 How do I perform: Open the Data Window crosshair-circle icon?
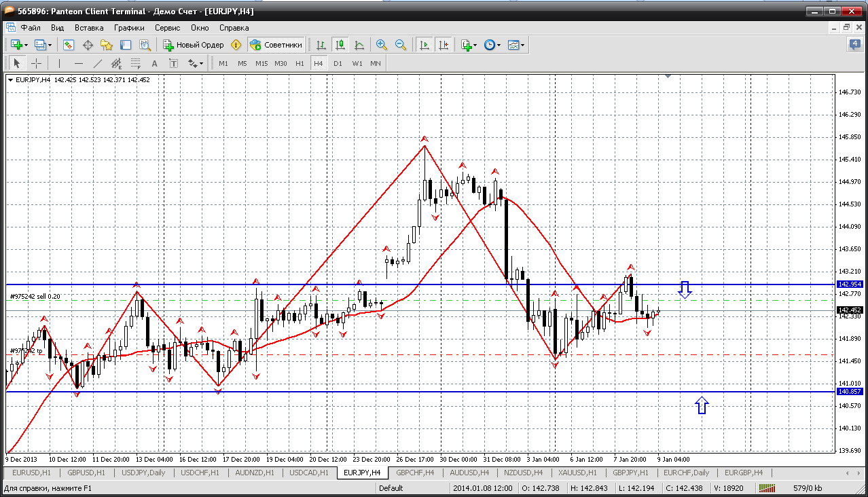88,45
